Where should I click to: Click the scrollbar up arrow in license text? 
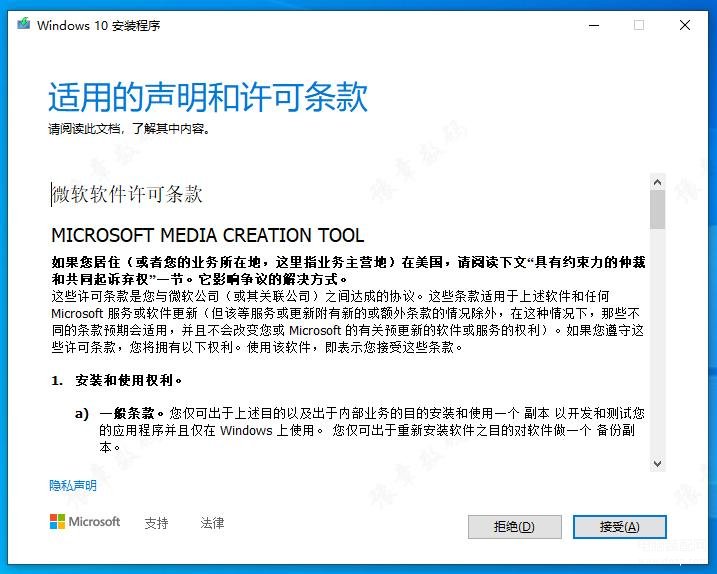(657, 182)
